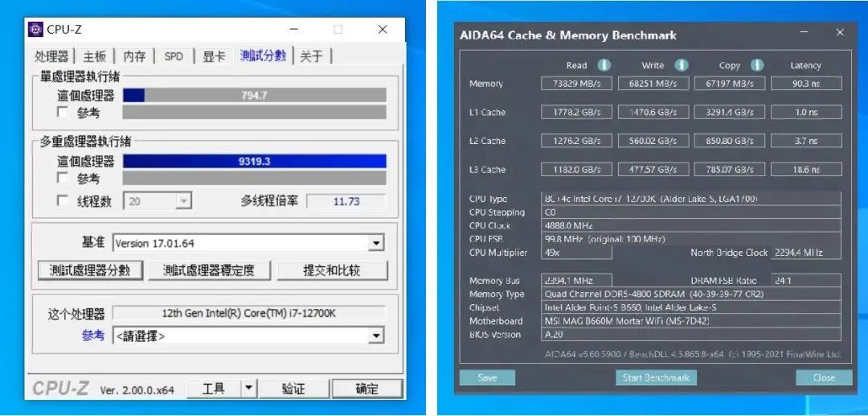Viewport: 868px width, 416px height.
Task: Click BIOS Version value A.20
Action: point(691,334)
